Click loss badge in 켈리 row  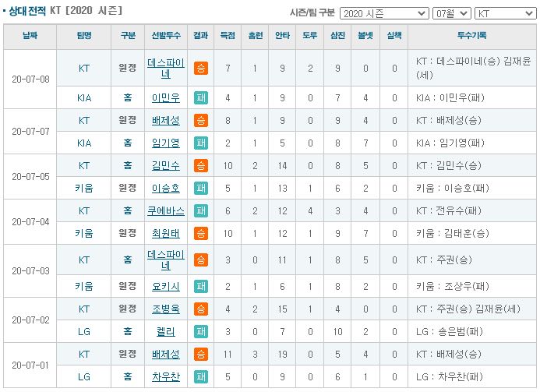click(201, 332)
